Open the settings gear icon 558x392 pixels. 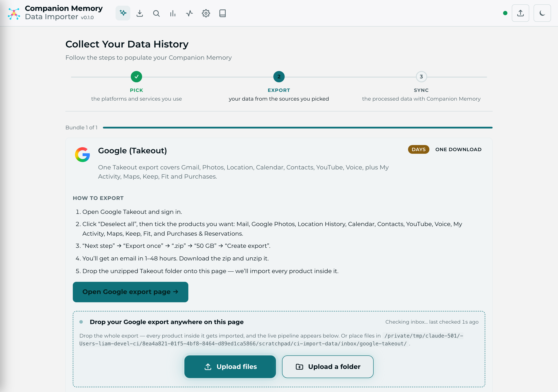(206, 13)
